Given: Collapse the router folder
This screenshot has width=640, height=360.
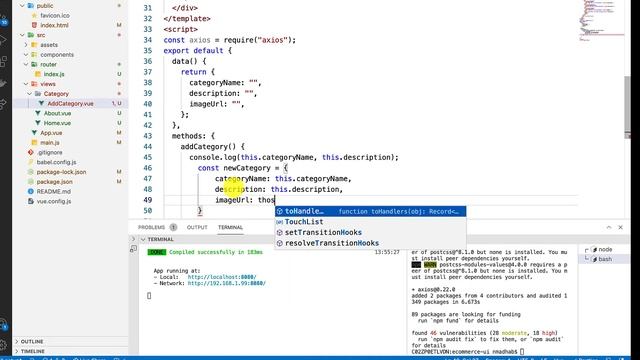Looking at the screenshot, I should (x=26, y=64).
